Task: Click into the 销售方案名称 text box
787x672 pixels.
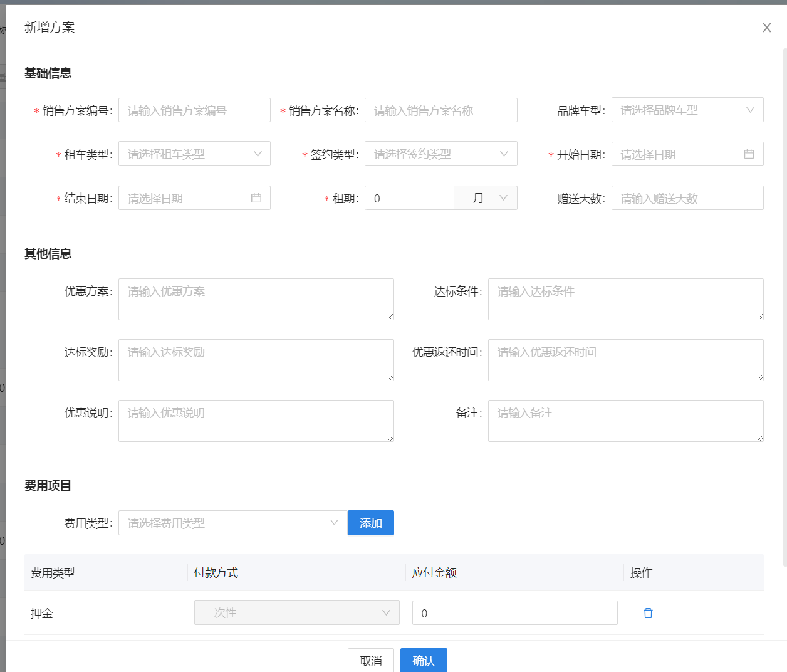Action: pos(440,110)
